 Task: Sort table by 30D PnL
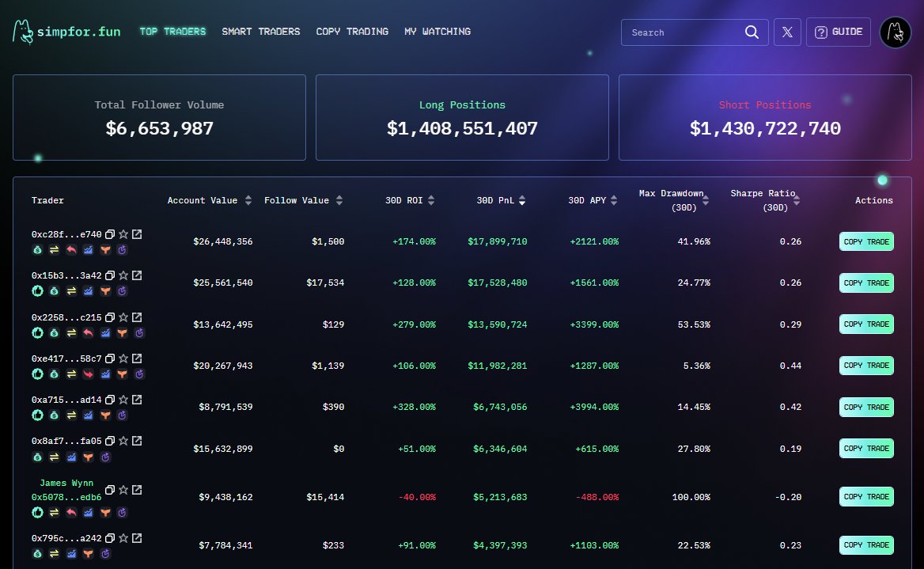521,200
